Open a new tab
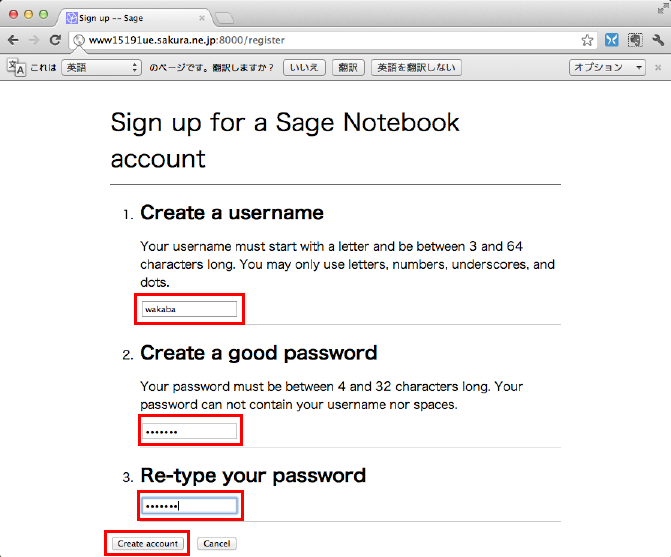Image resolution: width=671 pixels, height=557 pixels. 224,17
